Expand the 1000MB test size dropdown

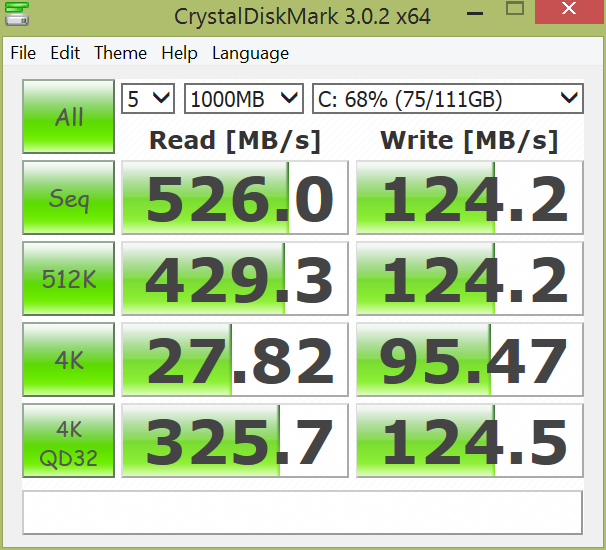tap(244, 99)
